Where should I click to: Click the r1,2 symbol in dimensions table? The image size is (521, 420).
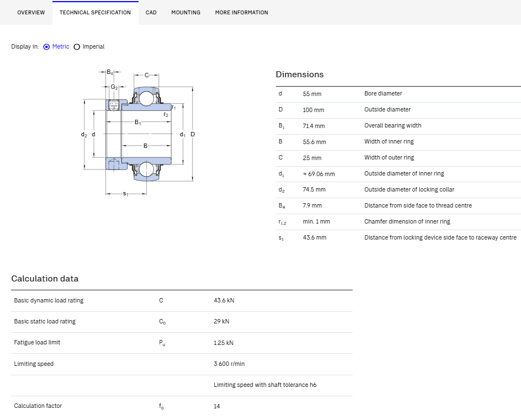(282, 222)
